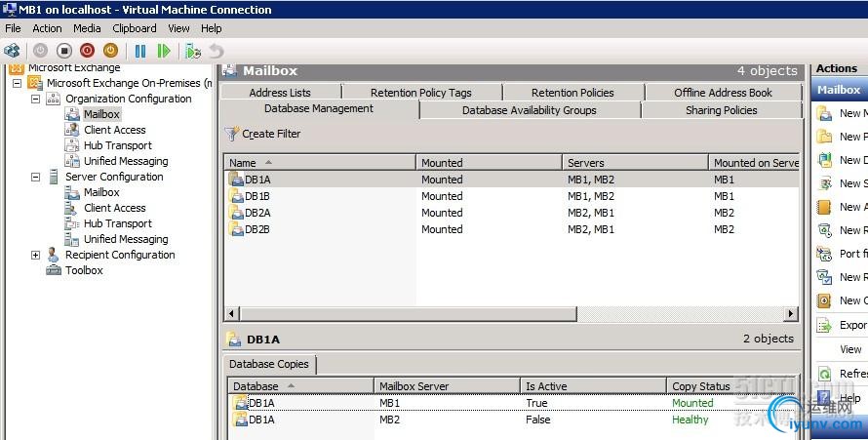Image resolution: width=868 pixels, height=440 pixels.
Task: Switch to Offline Address Book tab
Action: point(723,93)
